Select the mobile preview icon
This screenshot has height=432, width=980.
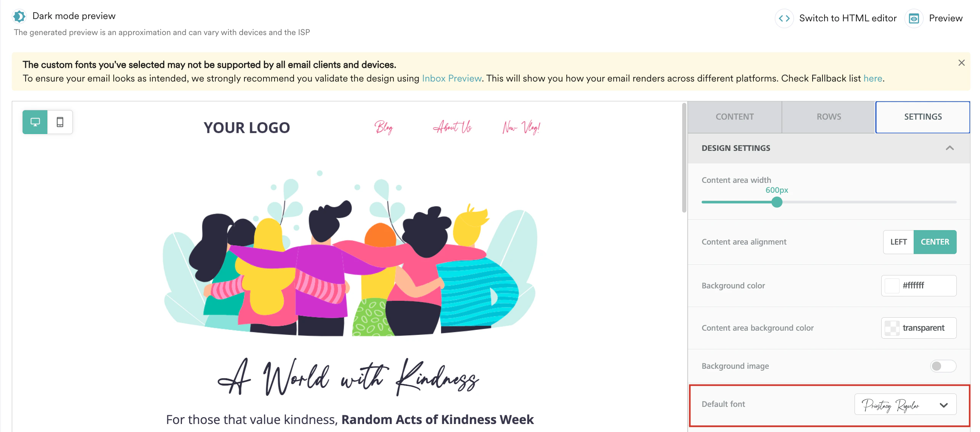(x=60, y=122)
